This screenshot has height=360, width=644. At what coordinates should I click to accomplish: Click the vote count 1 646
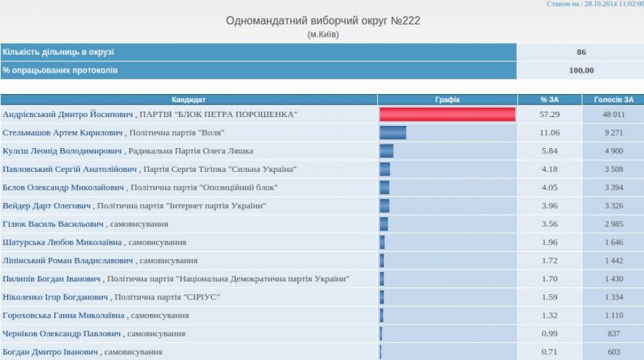(x=614, y=242)
